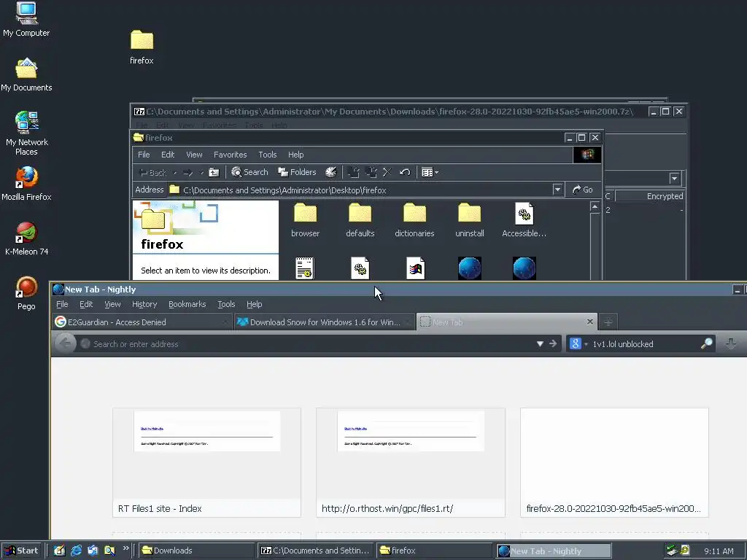Open the firefox-28.0 archive thumbnail
The width and height of the screenshot is (747, 560).
tap(614, 462)
